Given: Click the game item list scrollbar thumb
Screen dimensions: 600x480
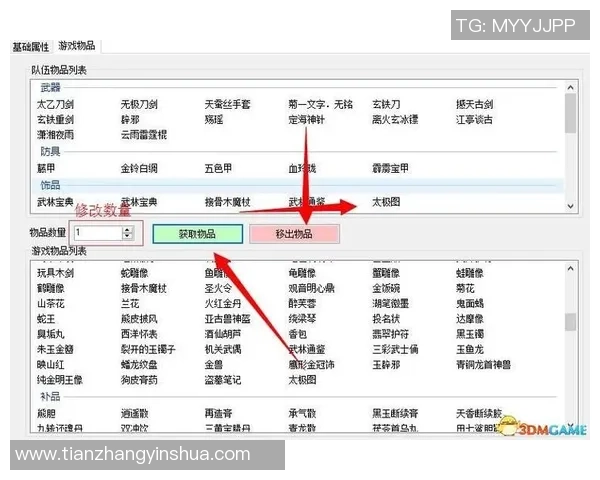Looking at the screenshot, I should [x=570, y=322].
